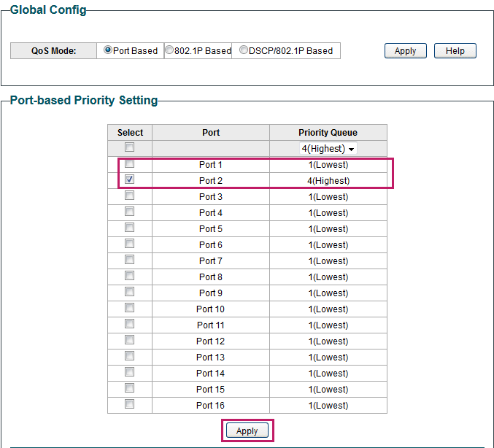This screenshot has width=494, height=448.
Task: Click the Port 7 row label
Action: point(210,261)
